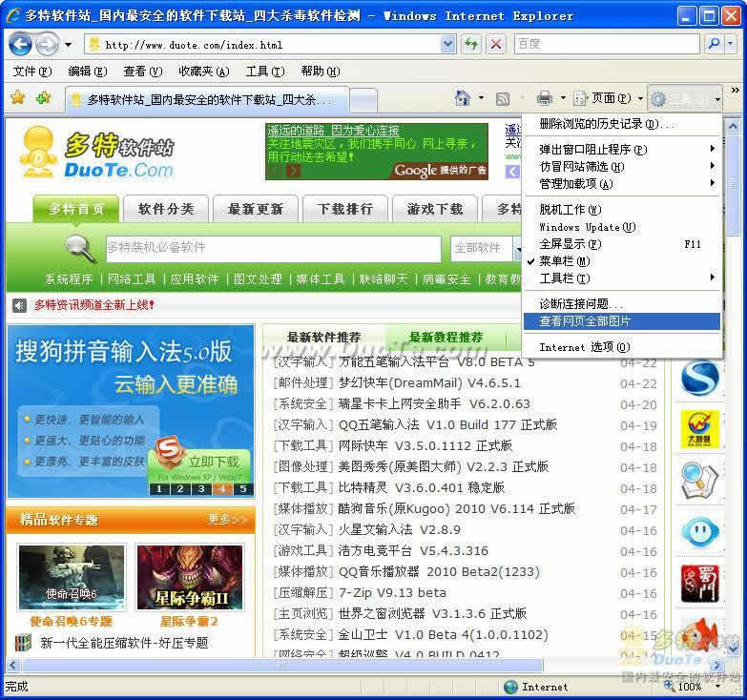This screenshot has height=700, width=747.
Task: Toggle the checked 菜单栏 menu option
Action: [564, 261]
